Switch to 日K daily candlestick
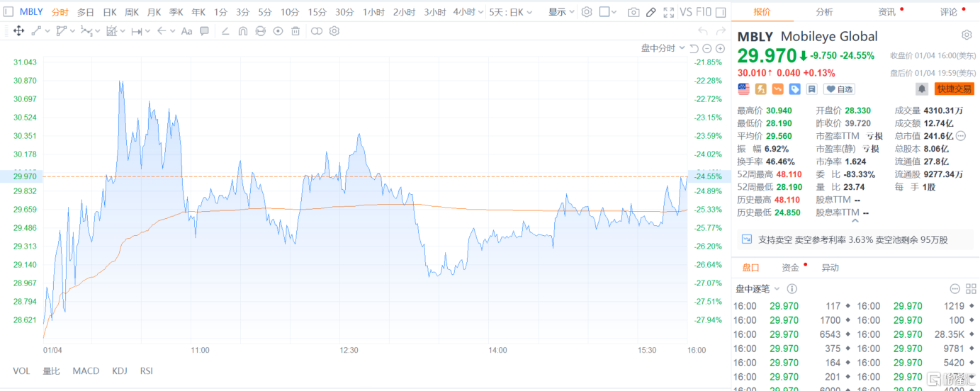Viewport: 980px width, 391px height. pos(110,12)
